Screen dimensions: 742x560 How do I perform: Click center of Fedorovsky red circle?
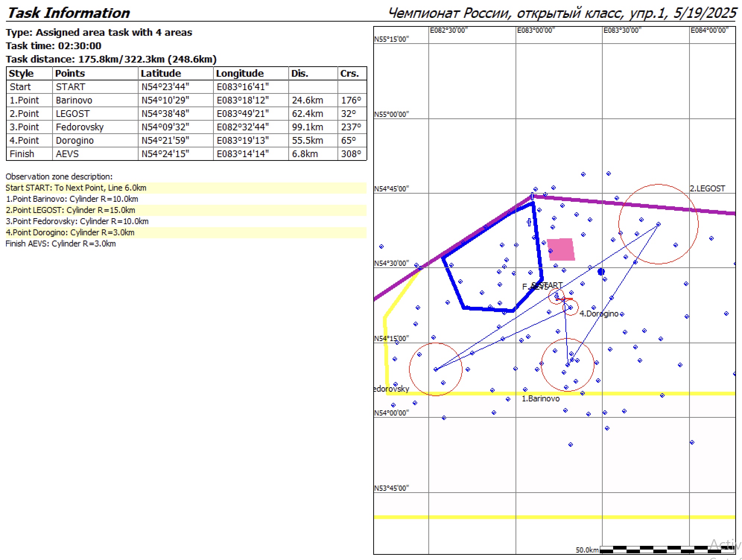coord(435,369)
